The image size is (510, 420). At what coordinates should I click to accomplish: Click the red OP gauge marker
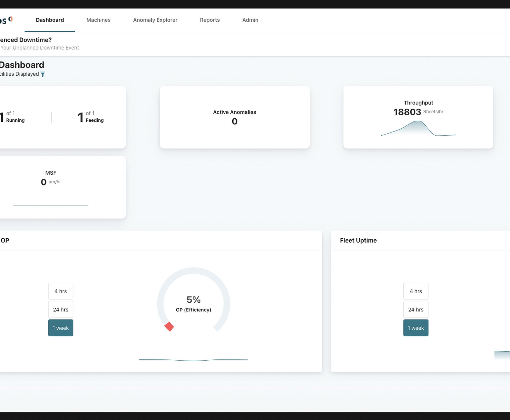coord(169,327)
